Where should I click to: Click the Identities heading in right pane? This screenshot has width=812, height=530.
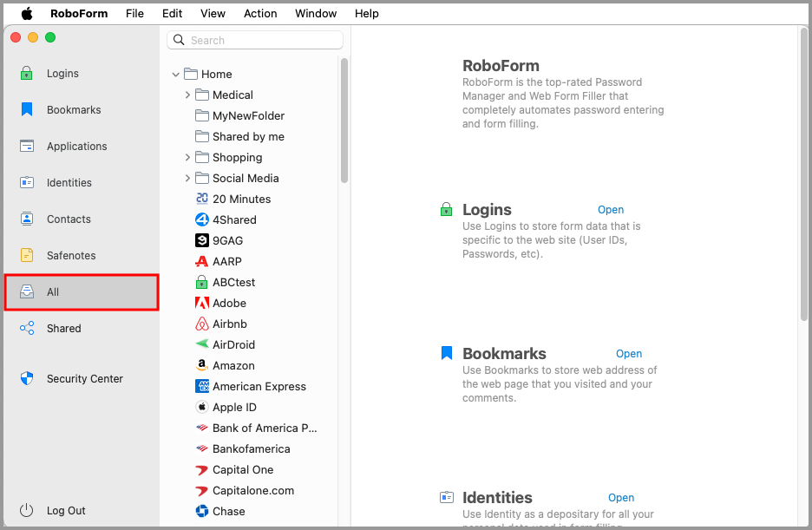pos(497,497)
